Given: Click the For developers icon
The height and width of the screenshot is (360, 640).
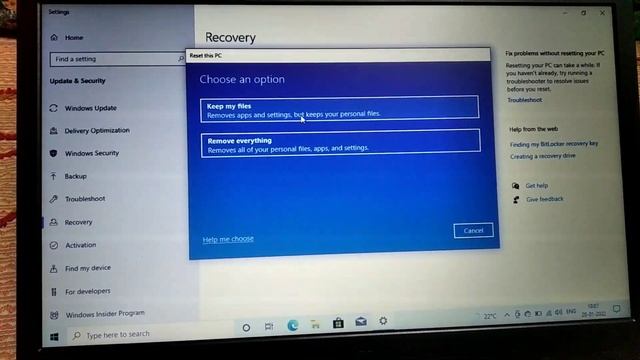Looking at the screenshot, I should pyautogui.click(x=53, y=292).
